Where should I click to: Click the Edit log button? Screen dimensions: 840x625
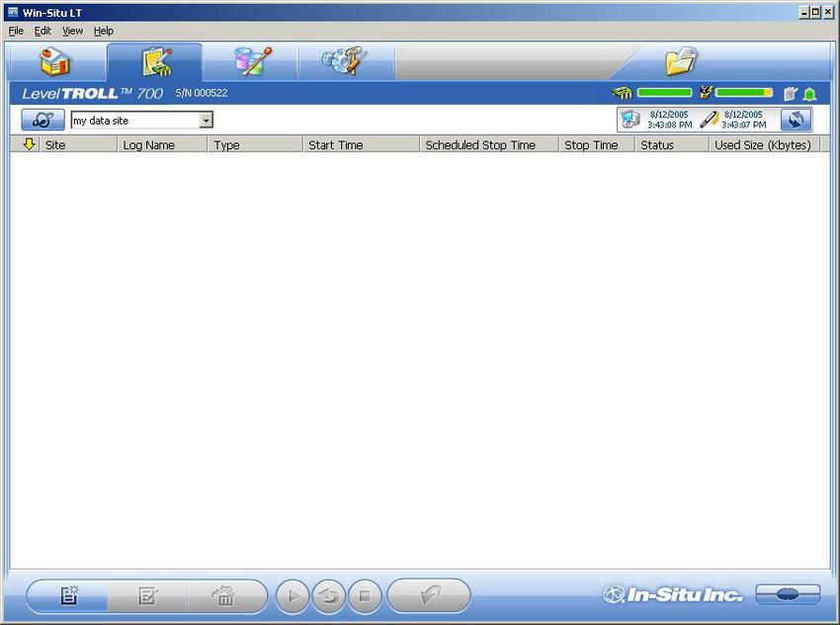pos(147,595)
